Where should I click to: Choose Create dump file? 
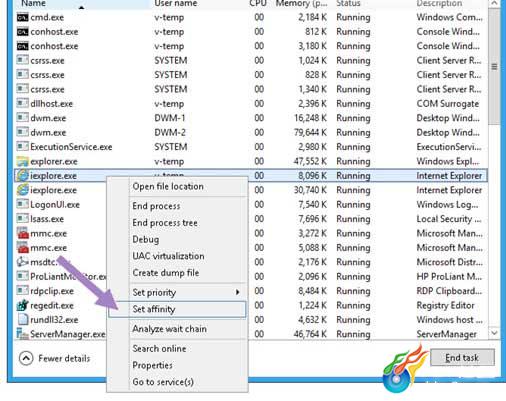(x=166, y=273)
